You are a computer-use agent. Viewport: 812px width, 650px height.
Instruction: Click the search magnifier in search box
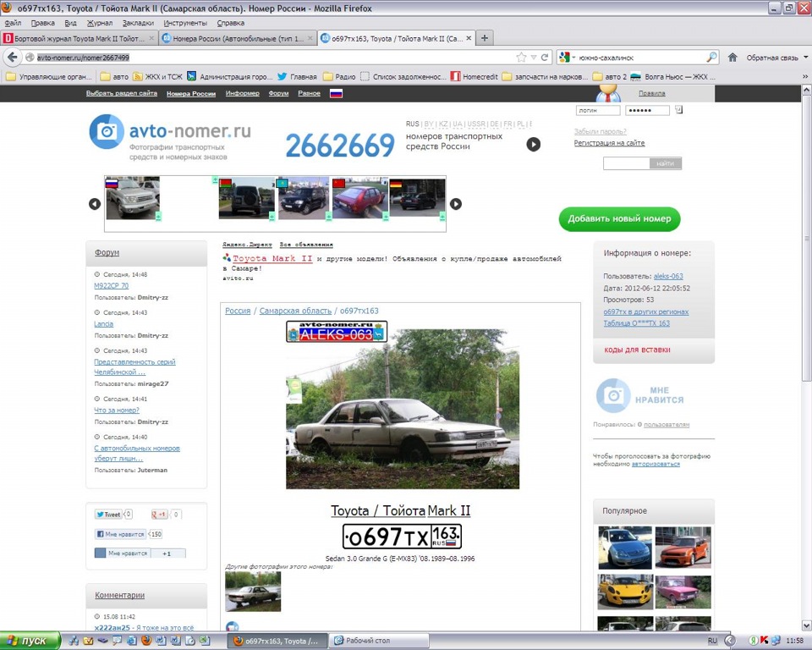point(711,57)
